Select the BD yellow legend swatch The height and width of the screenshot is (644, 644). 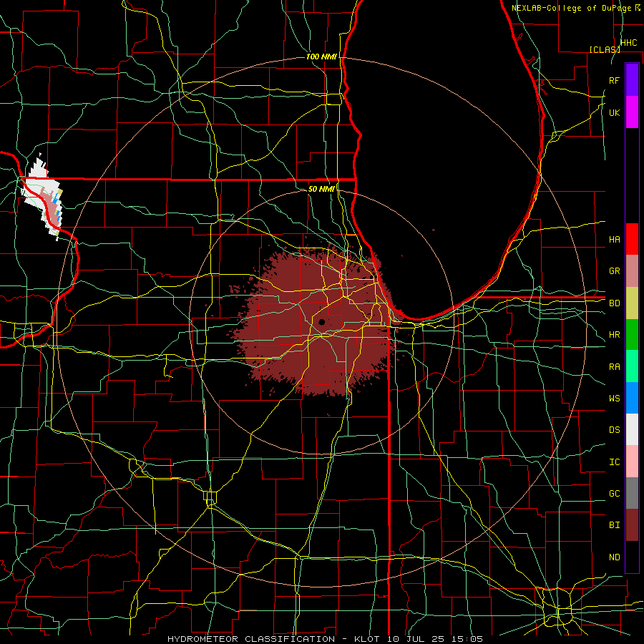[x=632, y=303]
